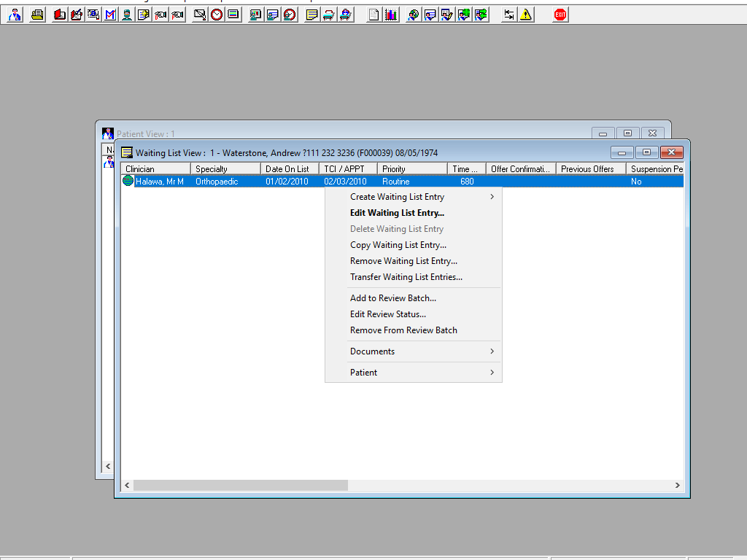The width and height of the screenshot is (747, 560).
Task: Click the Suspension Pe... column header
Action: pos(655,169)
